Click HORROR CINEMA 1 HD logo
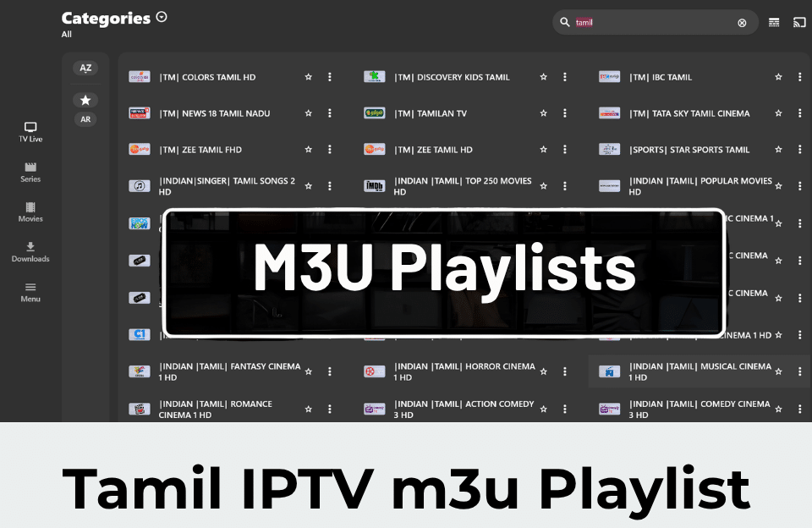This screenshot has width=812, height=528. tap(375, 371)
